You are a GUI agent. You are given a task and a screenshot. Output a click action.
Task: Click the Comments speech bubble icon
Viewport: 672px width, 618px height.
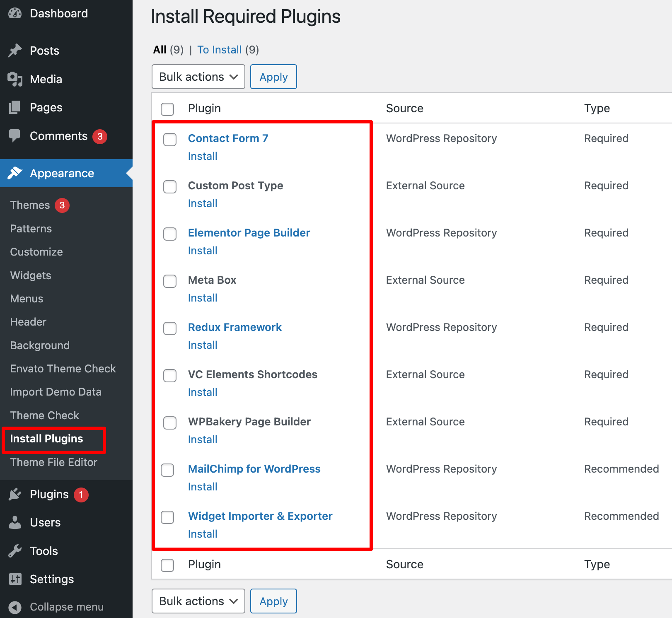[x=15, y=136]
